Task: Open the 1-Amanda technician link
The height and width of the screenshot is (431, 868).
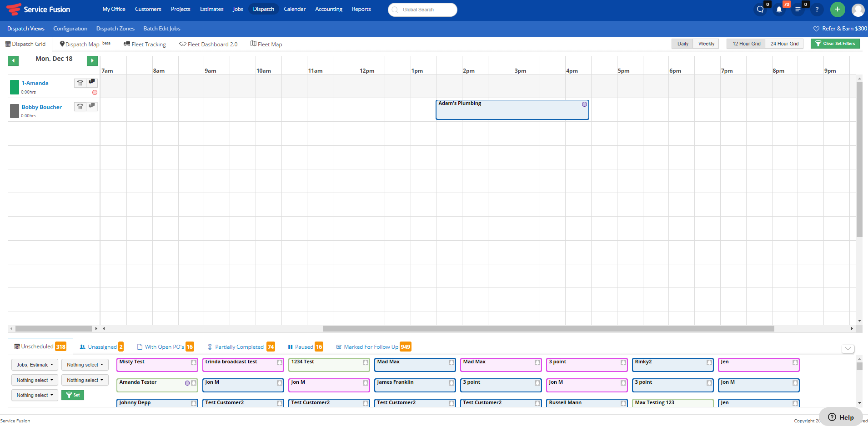Action: [35, 83]
